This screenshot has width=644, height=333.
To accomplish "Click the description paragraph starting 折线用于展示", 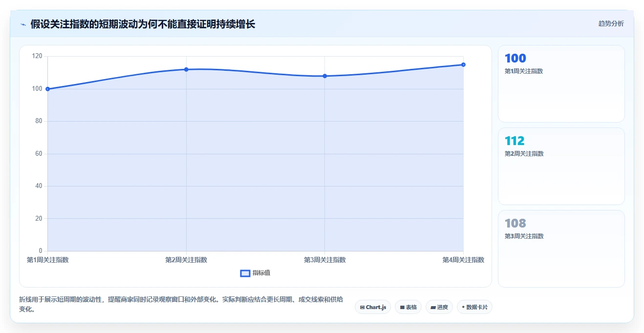I will click(x=181, y=304).
